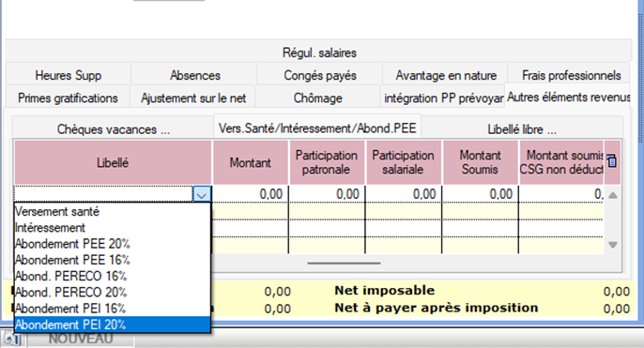Viewport: 644px width, 348px height.
Task: Click the Montant cell in first row
Action: point(251,193)
